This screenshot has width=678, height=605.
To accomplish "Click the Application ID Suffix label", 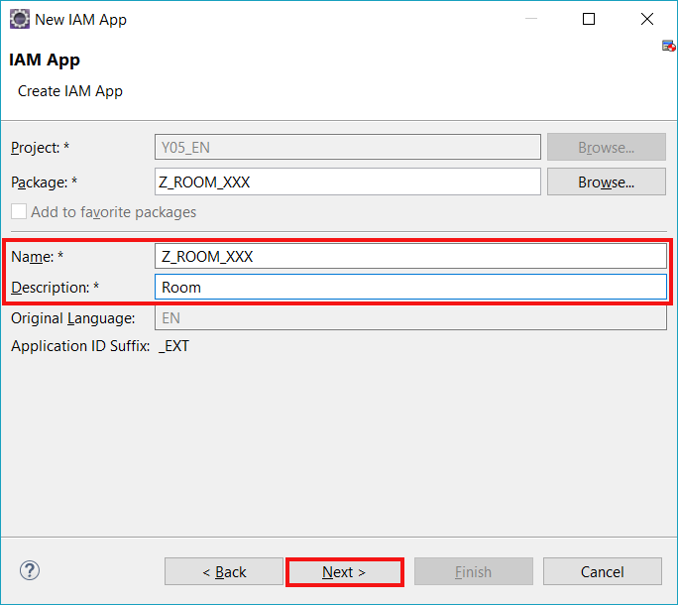I will [80, 346].
